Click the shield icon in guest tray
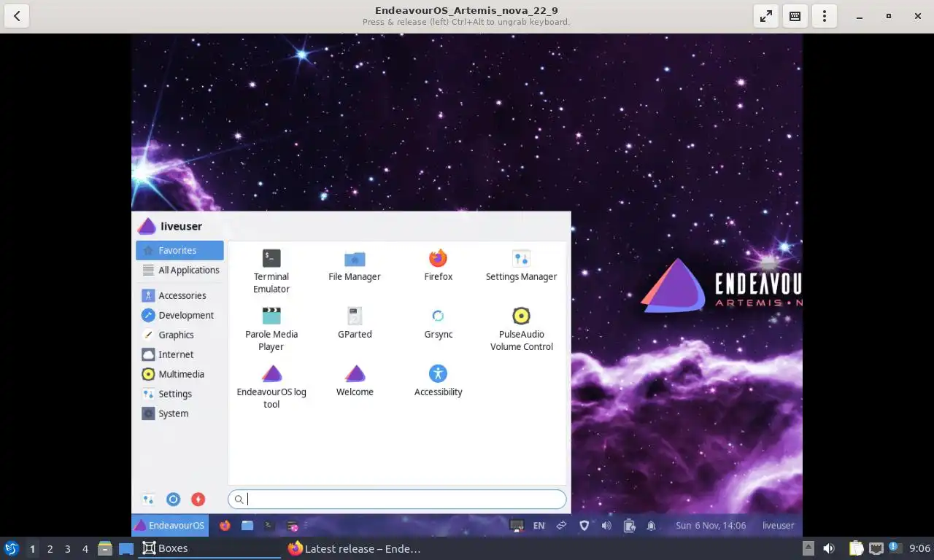This screenshot has width=934, height=560. tap(584, 525)
